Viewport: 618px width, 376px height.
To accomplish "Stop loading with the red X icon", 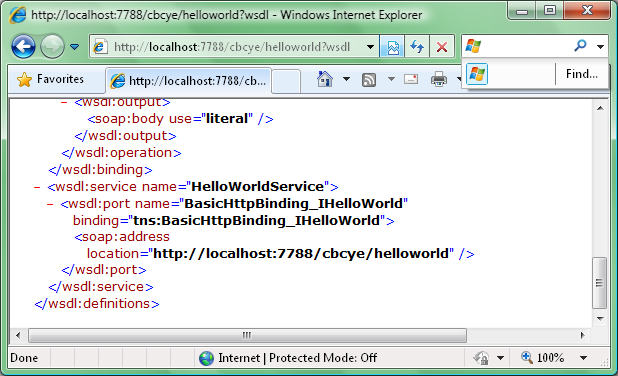I will 442,47.
